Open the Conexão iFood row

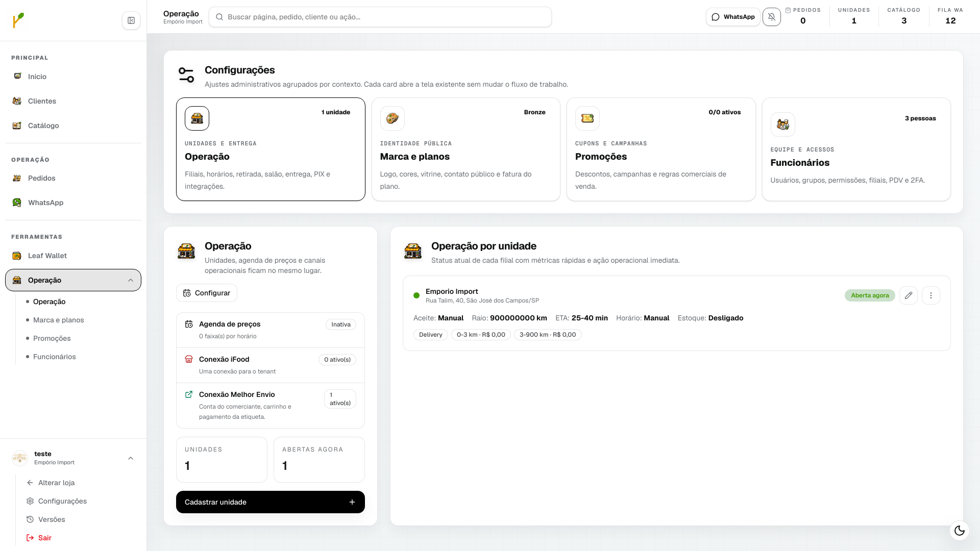[271, 365]
